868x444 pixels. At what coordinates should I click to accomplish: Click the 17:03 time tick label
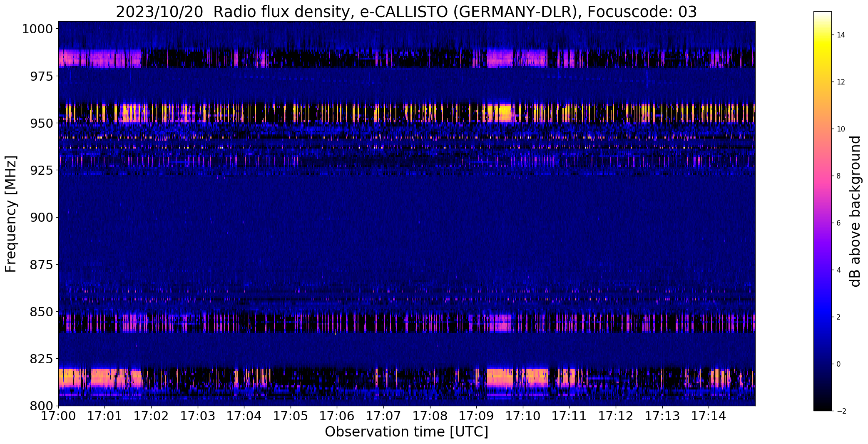point(198,416)
